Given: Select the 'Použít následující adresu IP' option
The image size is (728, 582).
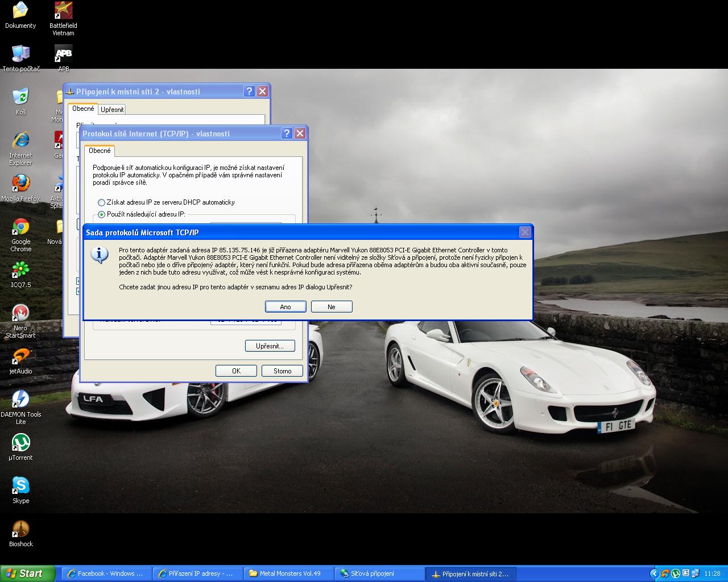Looking at the screenshot, I should click(x=102, y=215).
